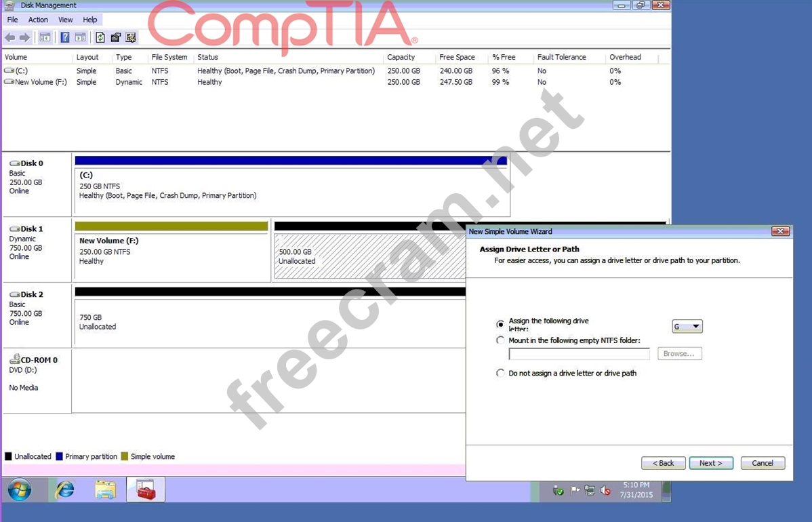The height and width of the screenshot is (522, 812).
Task: Select Mount in the following empty NTFS folder
Action: (500, 340)
